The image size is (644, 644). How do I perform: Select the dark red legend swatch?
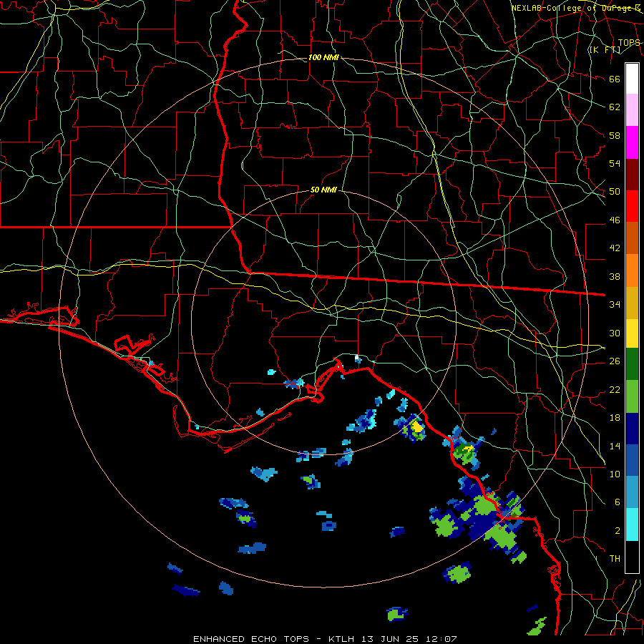pyautogui.click(x=632, y=175)
